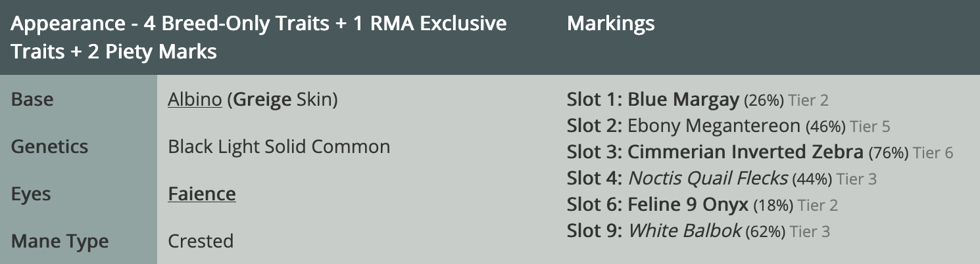Click the Base row label
This screenshot has width=980, height=264.
click(x=32, y=100)
